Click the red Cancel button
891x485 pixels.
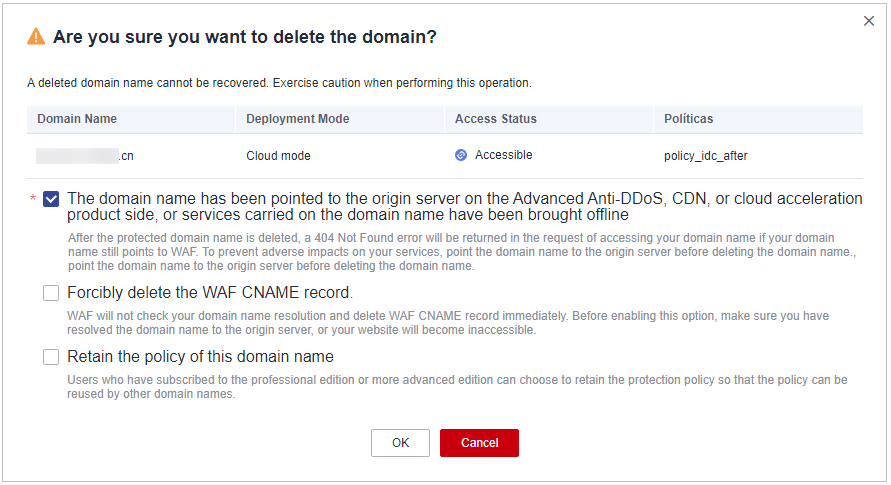pyautogui.click(x=479, y=443)
